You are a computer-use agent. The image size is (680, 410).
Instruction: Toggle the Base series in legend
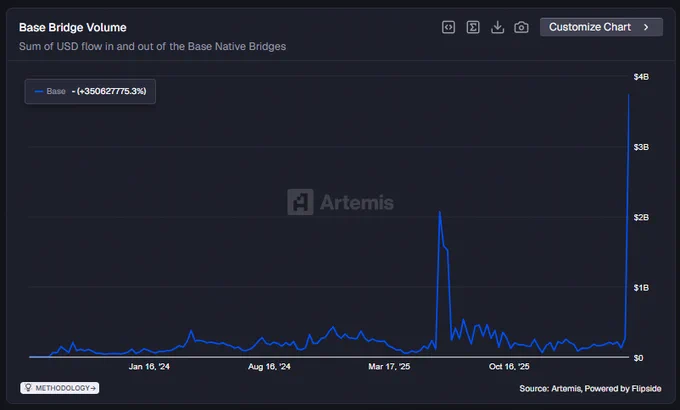90,91
